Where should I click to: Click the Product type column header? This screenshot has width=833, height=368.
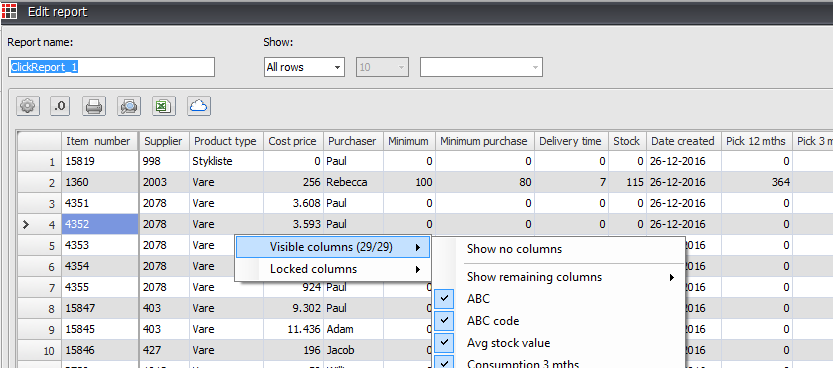coord(226,141)
